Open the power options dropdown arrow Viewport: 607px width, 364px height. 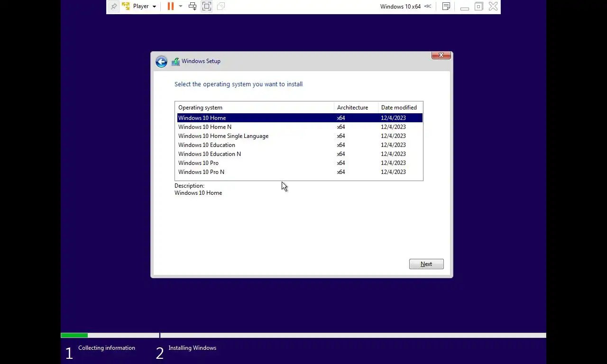point(181,6)
